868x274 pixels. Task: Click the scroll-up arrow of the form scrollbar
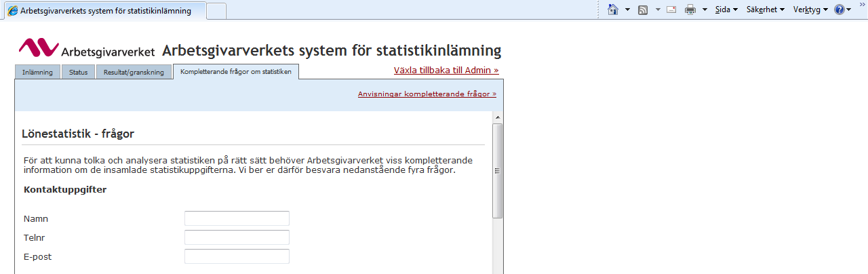[498, 117]
